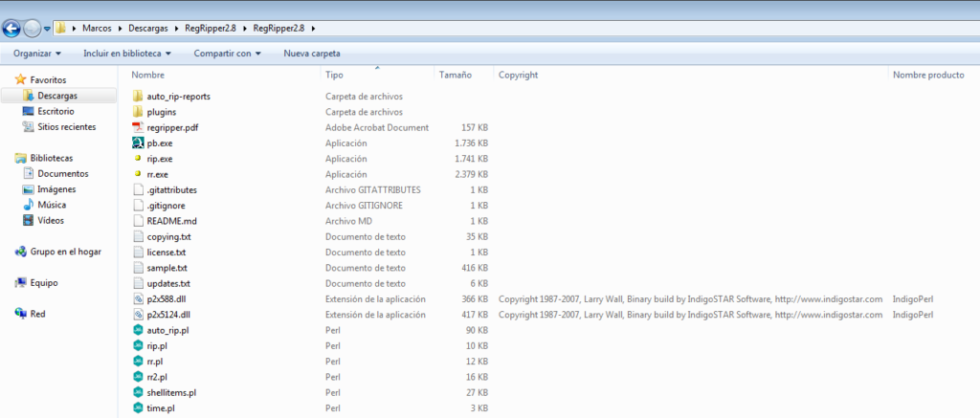Click the Nueva carpeta button
Screen dimensions: 980x418
pos(312,54)
